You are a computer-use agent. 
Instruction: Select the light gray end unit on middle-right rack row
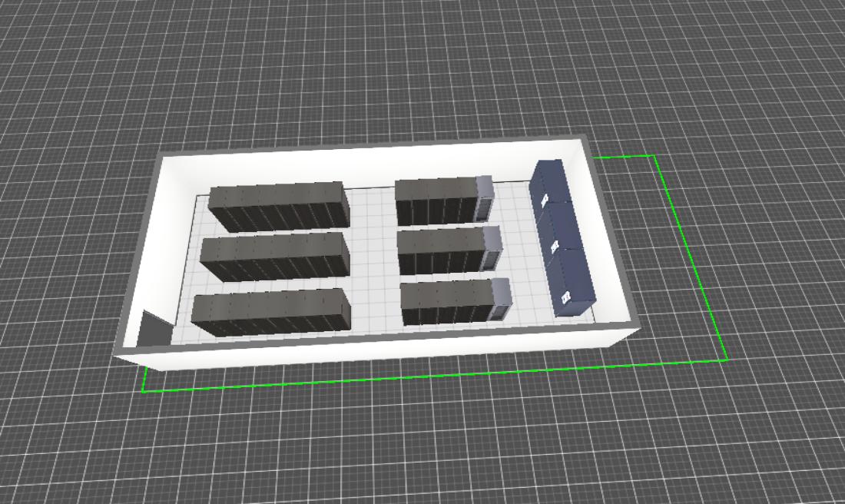click(x=493, y=247)
